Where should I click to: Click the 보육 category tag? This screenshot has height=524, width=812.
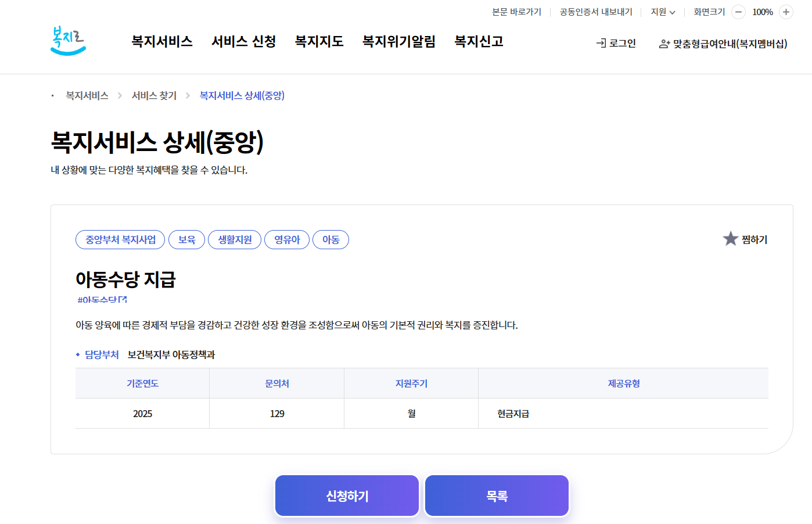tap(186, 239)
